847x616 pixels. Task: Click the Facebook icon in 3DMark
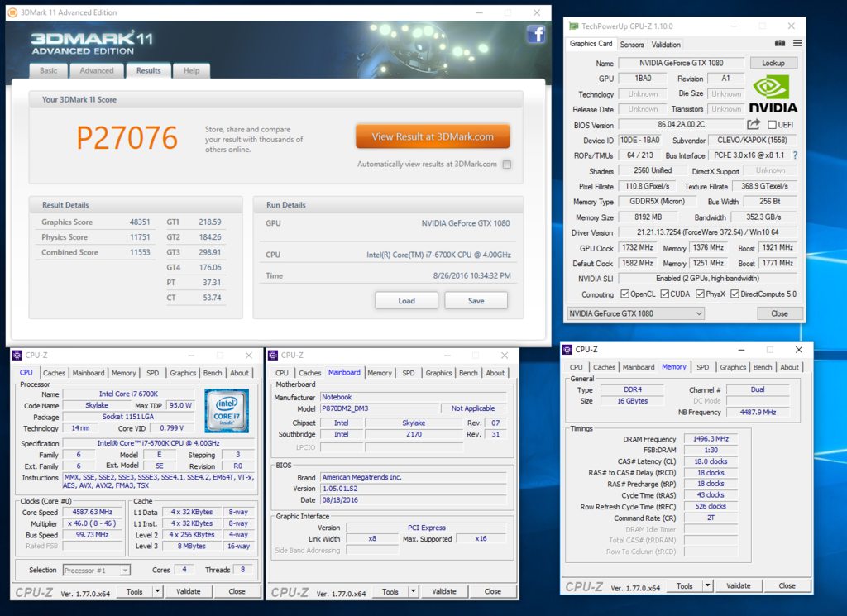(x=536, y=35)
